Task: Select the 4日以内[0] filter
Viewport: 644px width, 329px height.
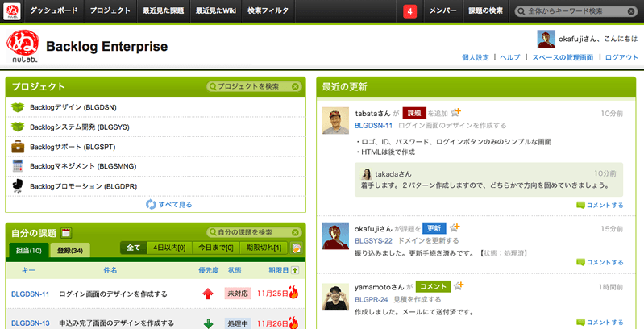Action: point(169,248)
